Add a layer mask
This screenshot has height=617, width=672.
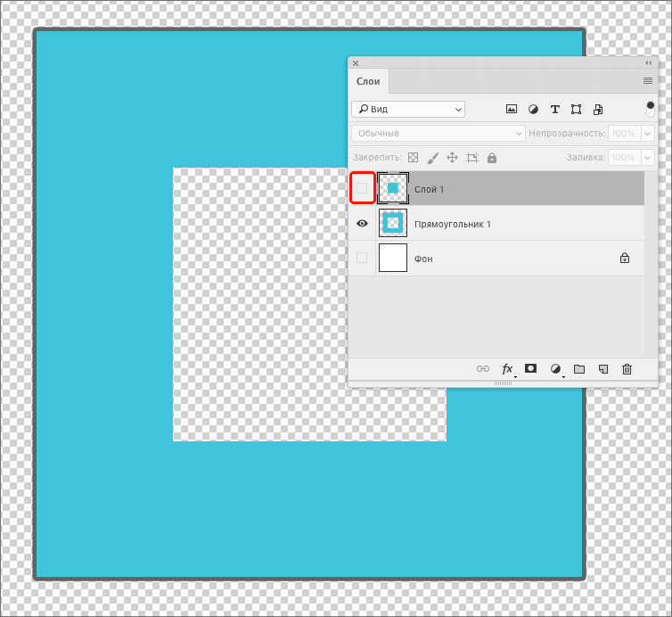[530, 368]
